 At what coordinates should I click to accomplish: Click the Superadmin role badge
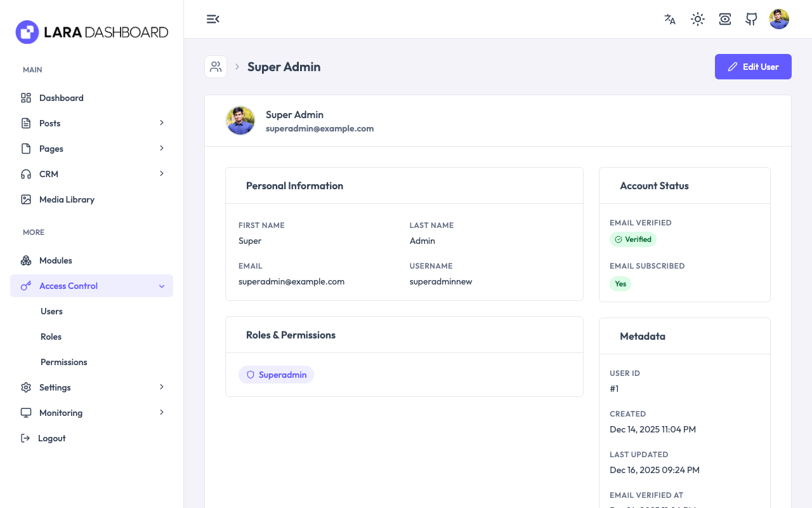276,375
